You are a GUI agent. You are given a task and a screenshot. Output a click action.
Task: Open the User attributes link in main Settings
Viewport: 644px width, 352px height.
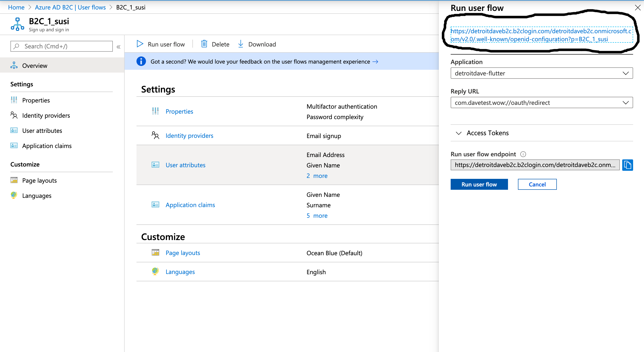click(x=185, y=165)
